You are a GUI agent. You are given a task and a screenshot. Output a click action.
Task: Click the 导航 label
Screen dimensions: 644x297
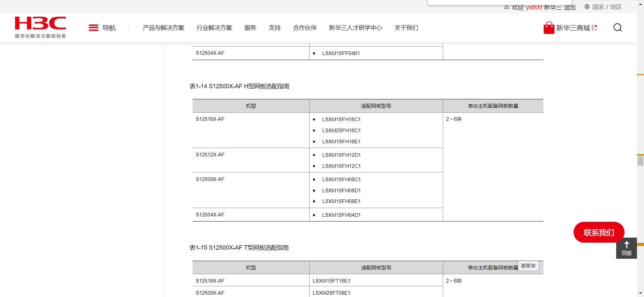[x=109, y=28]
